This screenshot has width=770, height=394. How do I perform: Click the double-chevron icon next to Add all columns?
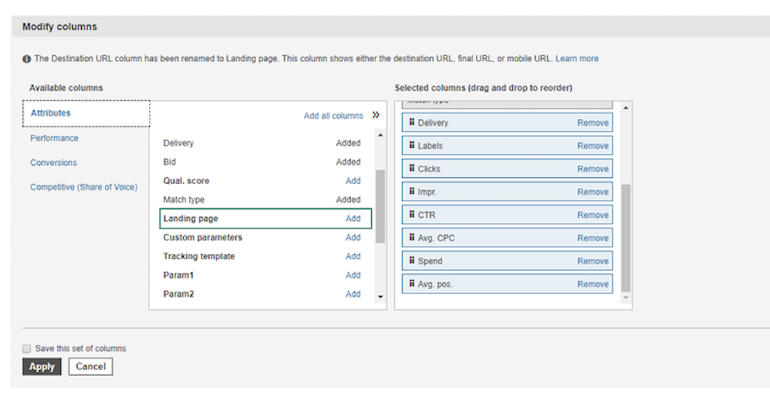tap(376, 115)
